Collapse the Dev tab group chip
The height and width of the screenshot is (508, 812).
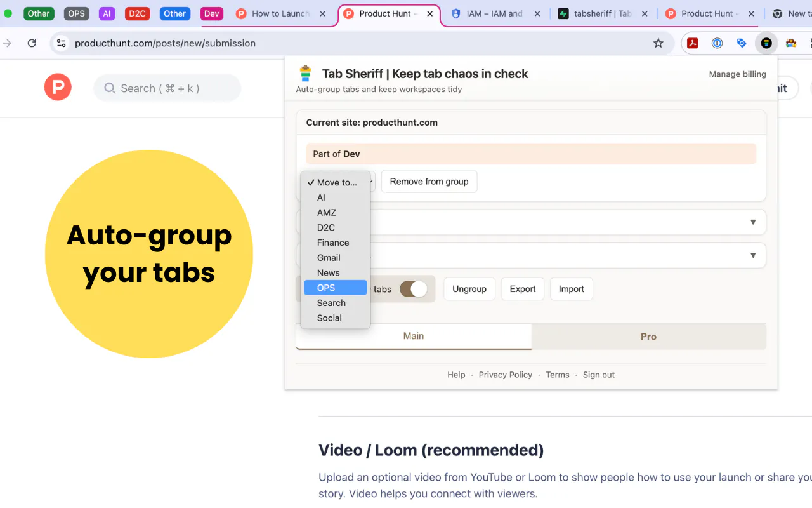click(x=211, y=13)
